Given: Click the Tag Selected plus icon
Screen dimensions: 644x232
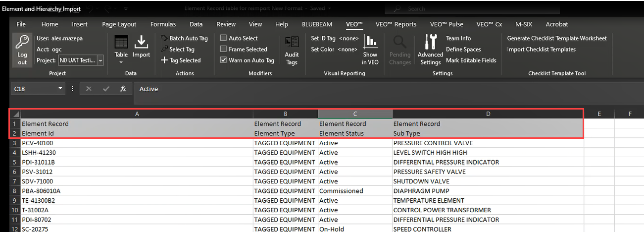Looking at the screenshot, I should click(x=164, y=60).
